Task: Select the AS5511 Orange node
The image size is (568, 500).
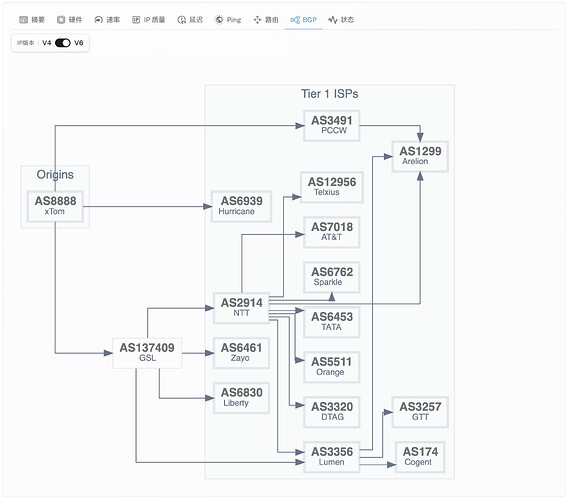Action: (x=332, y=367)
